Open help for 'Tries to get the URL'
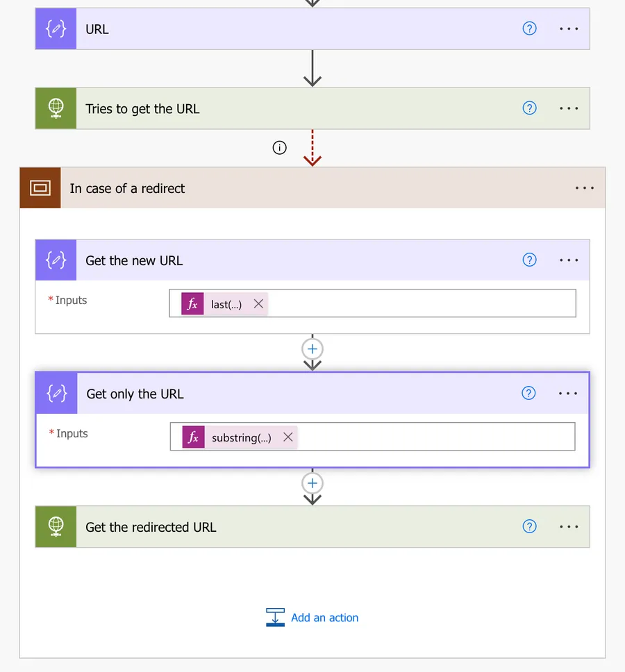 (x=529, y=108)
